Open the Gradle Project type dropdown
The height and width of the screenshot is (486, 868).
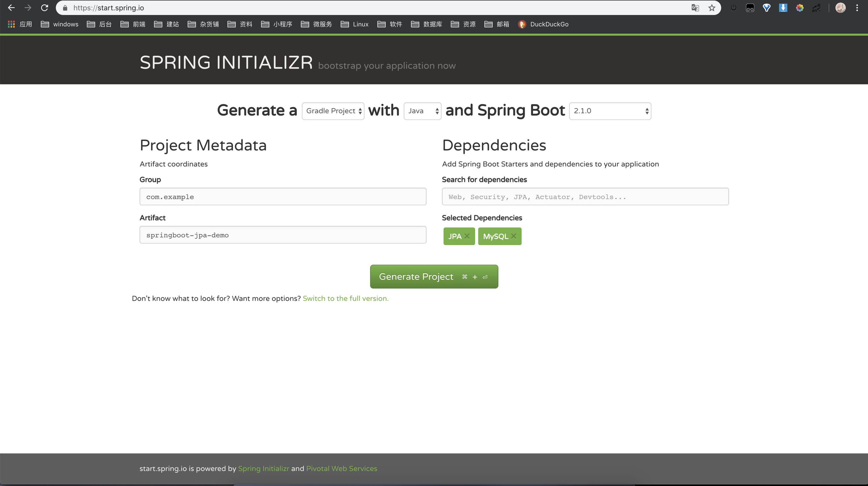click(333, 111)
